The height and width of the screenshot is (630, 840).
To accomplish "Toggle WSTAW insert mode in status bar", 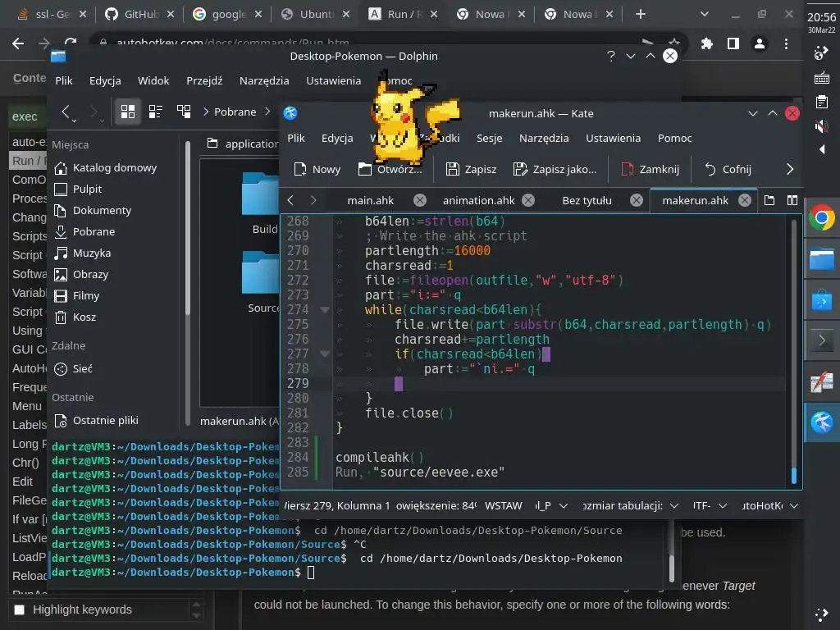I will click(x=503, y=505).
